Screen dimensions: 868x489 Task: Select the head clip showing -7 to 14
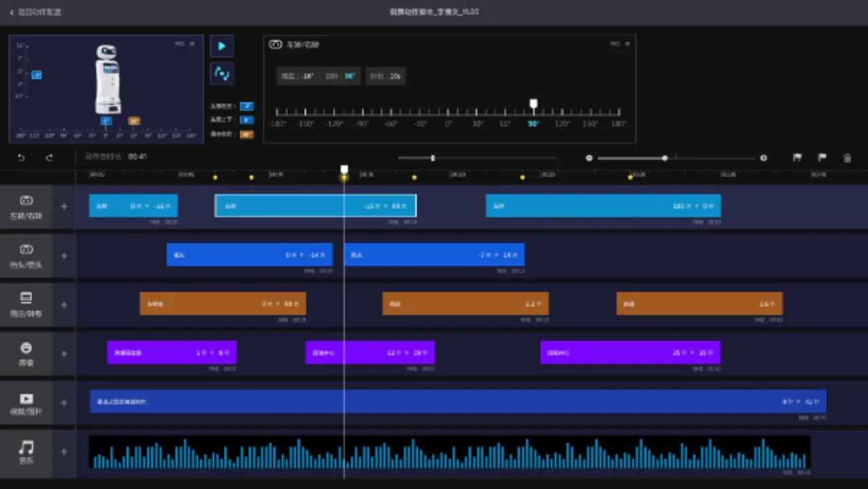coord(434,255)
